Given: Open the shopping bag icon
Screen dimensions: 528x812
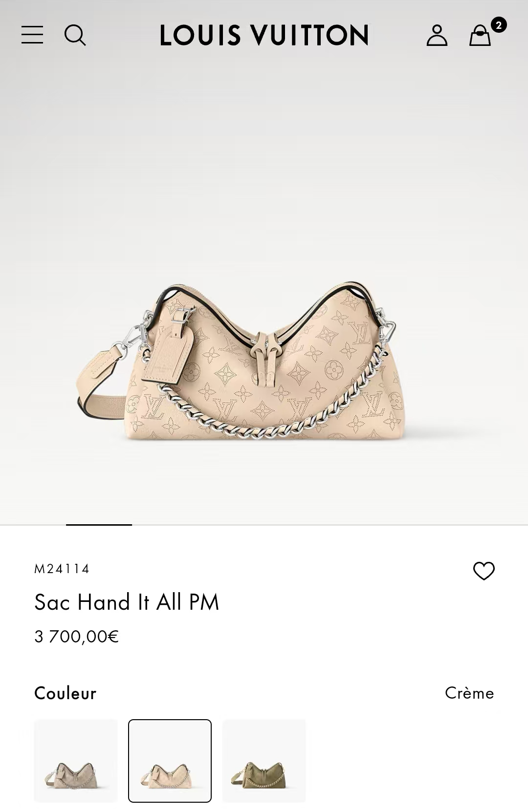Looking at the screenshot, I should pyautogui.click(x=480, y=35).
